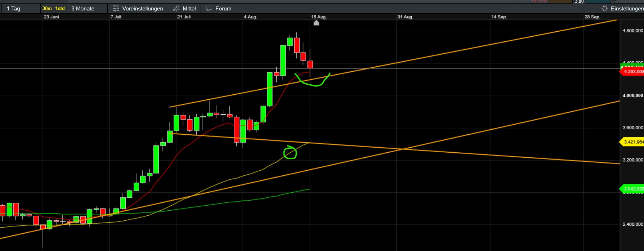Select the 1 Tag timeframe
This screenshot has width=644, height=251.
[13, 9]
